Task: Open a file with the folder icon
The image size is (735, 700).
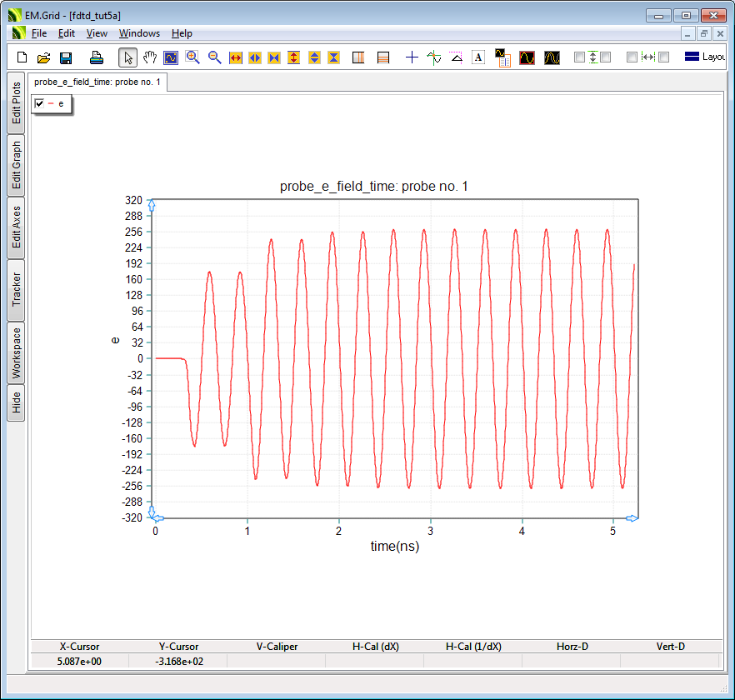Action: point(43,57)
